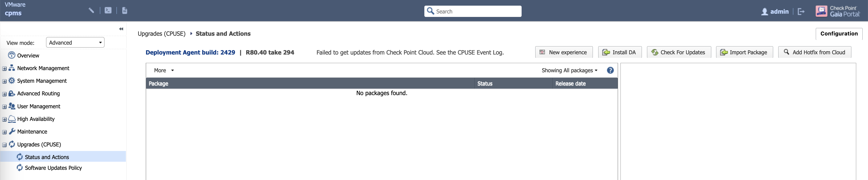Image resolution: width=868 pixels, height=180 pixels.
Task: Click the Add Hotfix from Cloud button
Action: coord(814,52)
